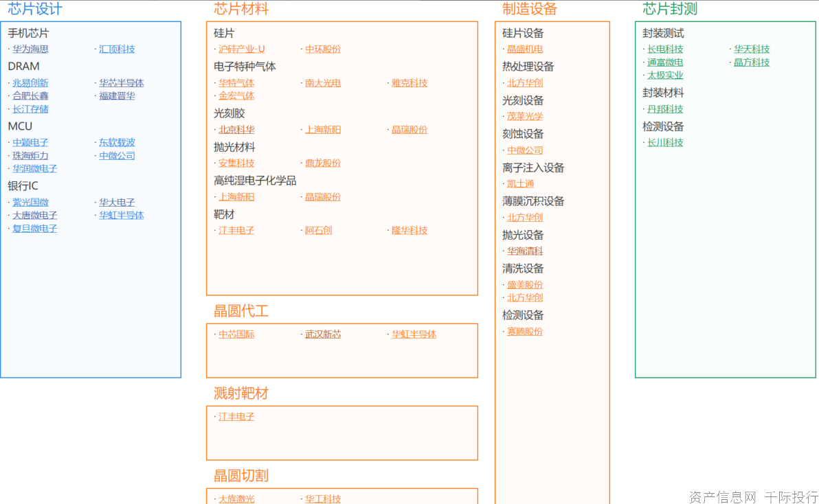Open 华海清科 under 抛光设备
Image resolution: width=819 pixels, height=504 pixels.
point(525,251)
